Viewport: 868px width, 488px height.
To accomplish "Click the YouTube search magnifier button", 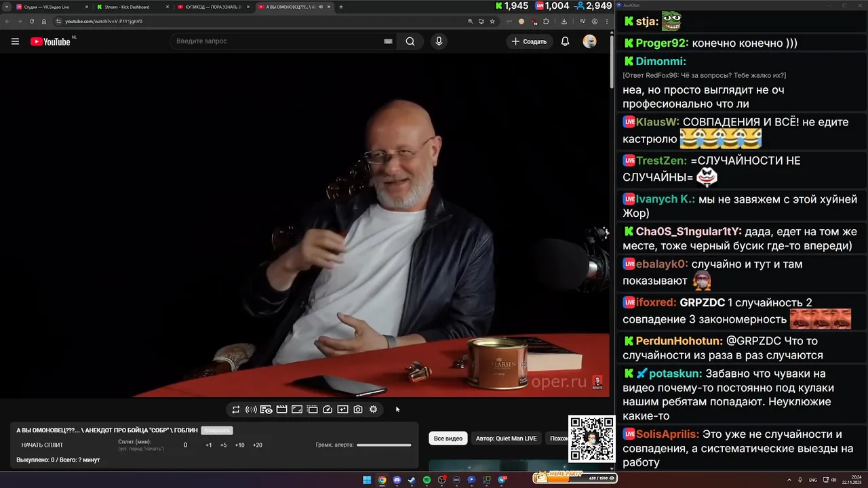I will pos(410,41).
